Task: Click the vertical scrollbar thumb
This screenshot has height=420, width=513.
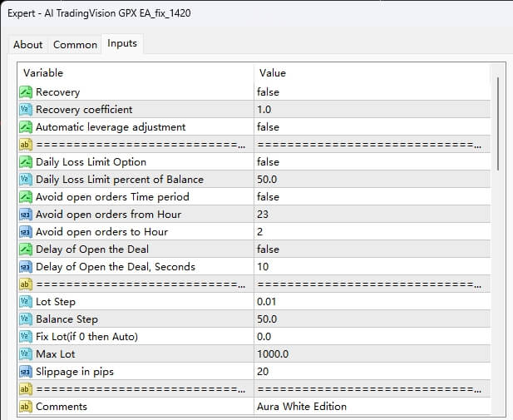Action: 499,123
